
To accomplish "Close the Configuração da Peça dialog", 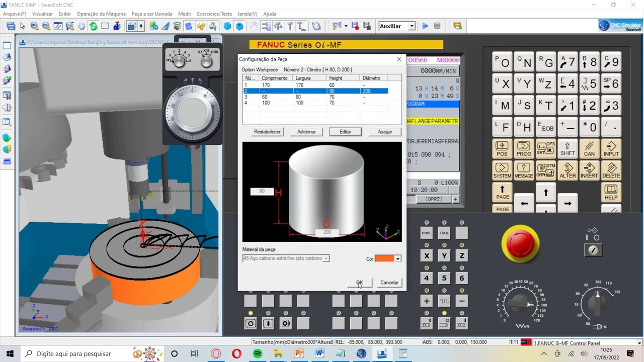I will pos(399,59).
